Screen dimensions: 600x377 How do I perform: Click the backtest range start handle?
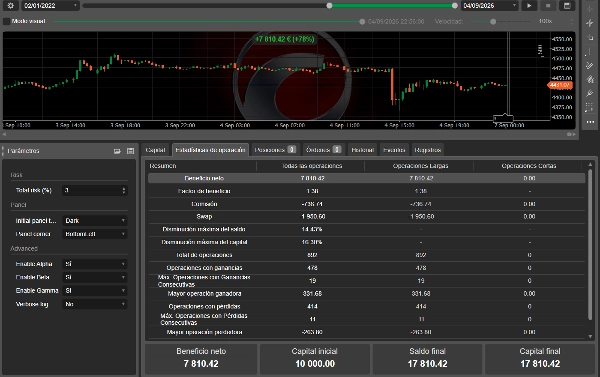coord(329,5)
